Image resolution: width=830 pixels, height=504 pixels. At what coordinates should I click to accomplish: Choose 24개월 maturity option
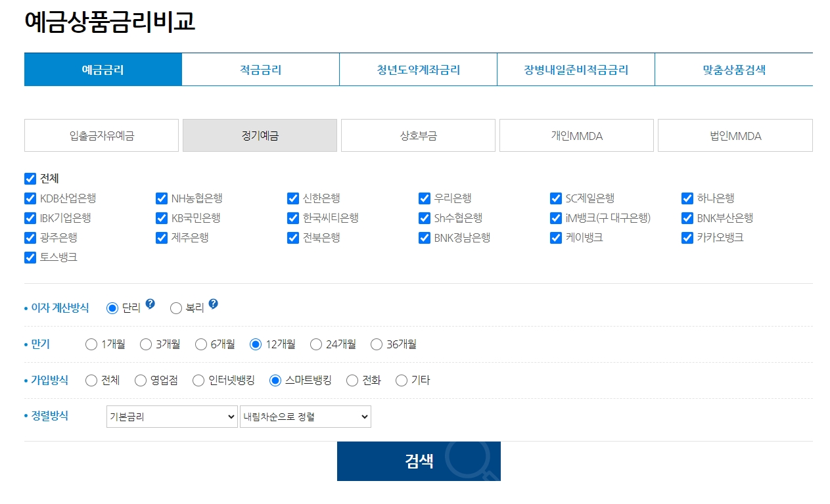click(316, 344)
